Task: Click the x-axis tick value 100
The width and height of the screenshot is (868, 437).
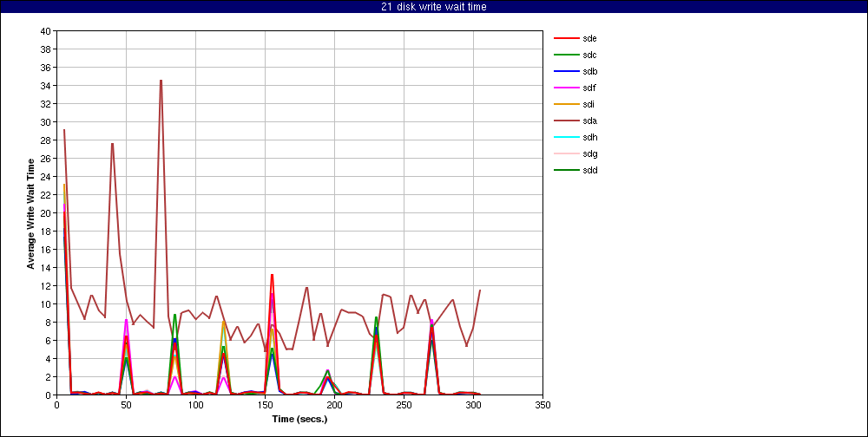Action: click(x=195, y=405)
